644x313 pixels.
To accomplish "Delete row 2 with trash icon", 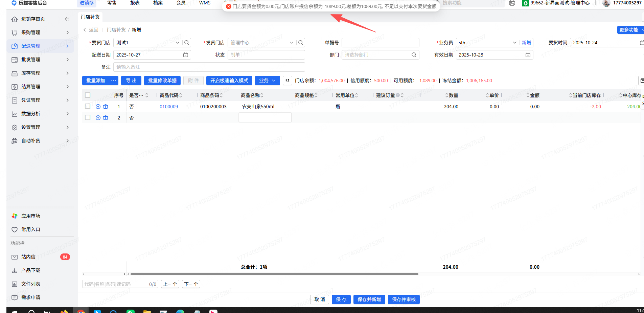I will 106,118.
